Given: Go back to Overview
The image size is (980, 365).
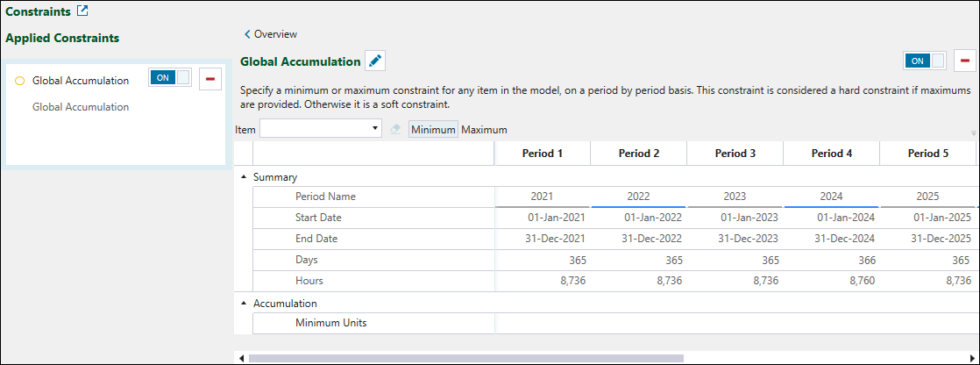Looking at the screenshot, I should (270, 34).
